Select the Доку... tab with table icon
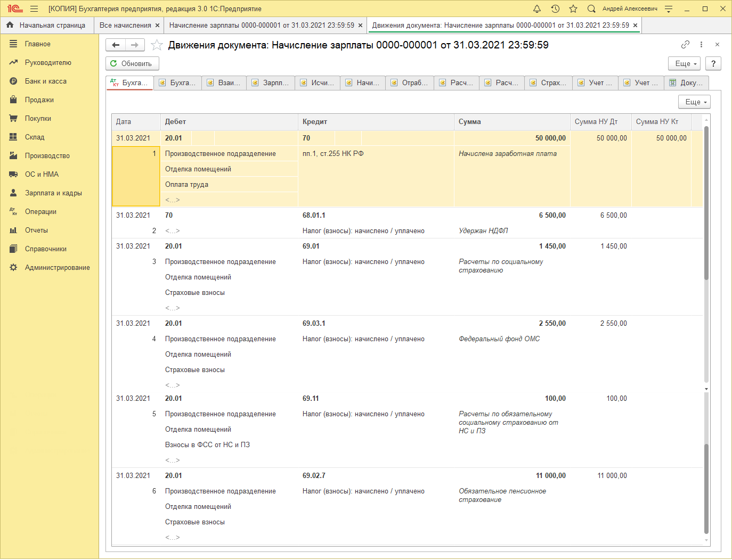The width and height of the screenshot is (732, 560). click(x=687, y=83)
